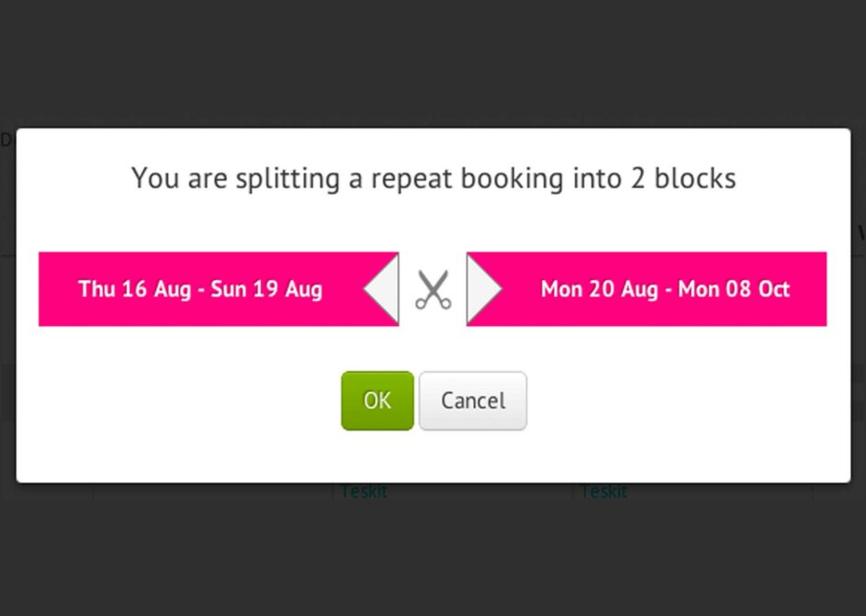Click the left Teskit link behind the dialog
This screenshot has width=866, height=616.
364,491
